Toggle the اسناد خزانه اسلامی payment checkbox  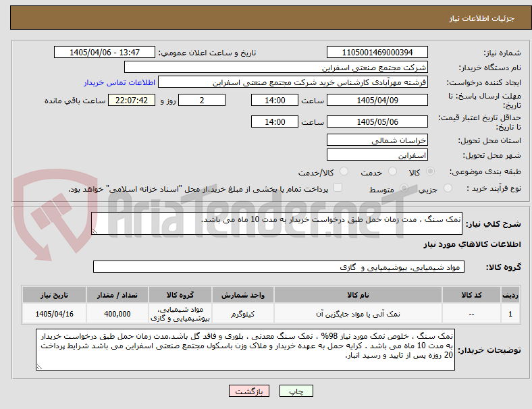click(338, 188)
